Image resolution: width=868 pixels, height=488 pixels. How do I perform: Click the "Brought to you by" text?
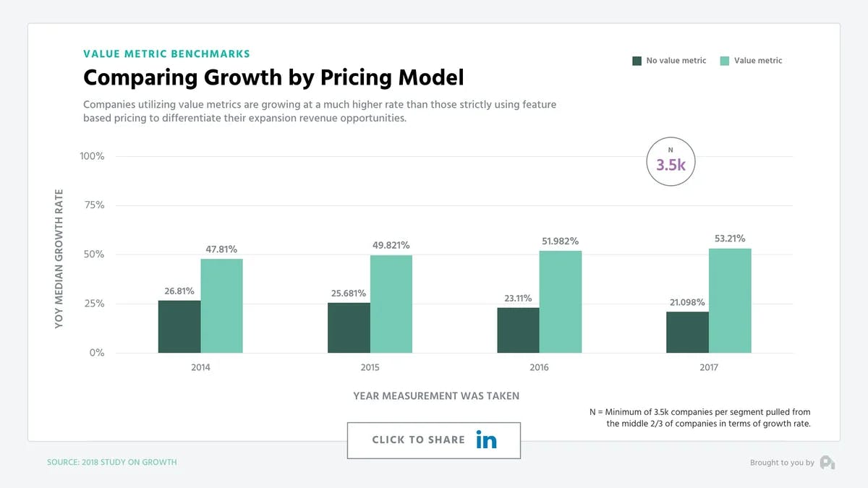pyautogui.click(x=782, y=463)
